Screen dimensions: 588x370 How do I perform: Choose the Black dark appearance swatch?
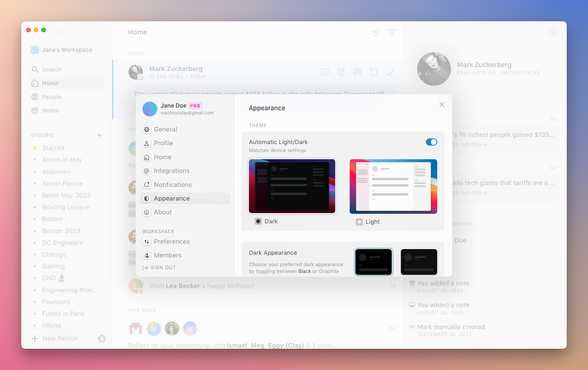(373, 262)
